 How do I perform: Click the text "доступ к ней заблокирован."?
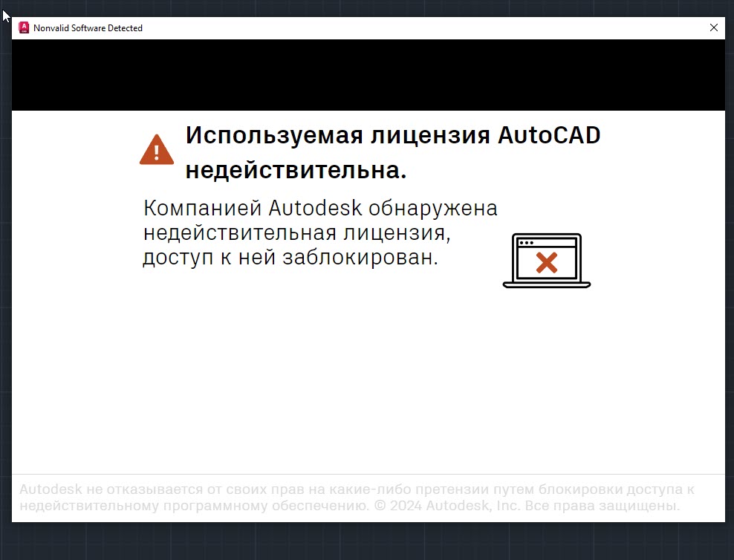(x=290, y=258)
